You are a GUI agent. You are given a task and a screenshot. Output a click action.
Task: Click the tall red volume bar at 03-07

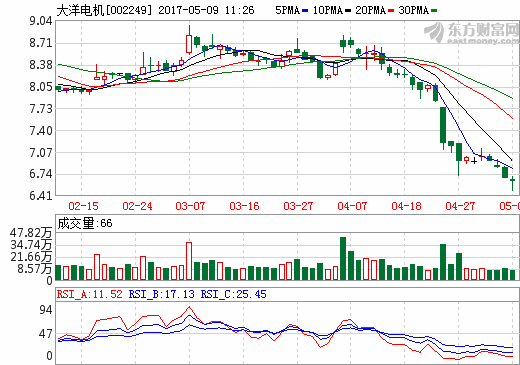189,261
